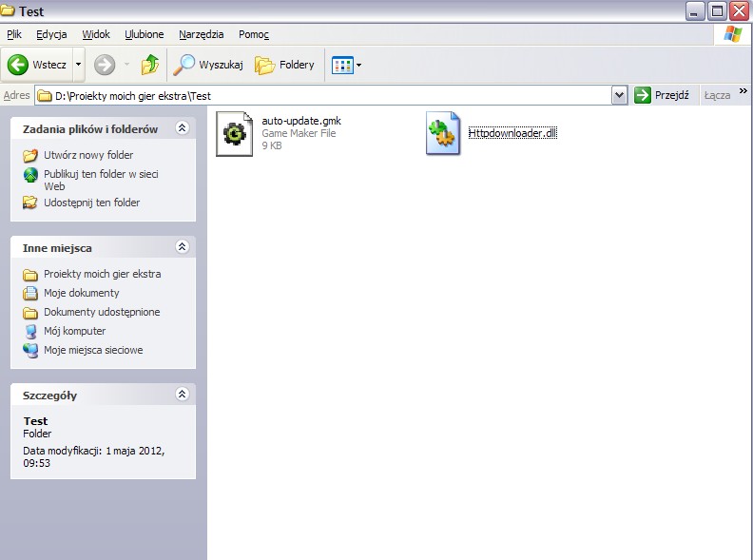Open Moje miejsca sieciowe
The image size is (753, 560).
tap(30, 350)
